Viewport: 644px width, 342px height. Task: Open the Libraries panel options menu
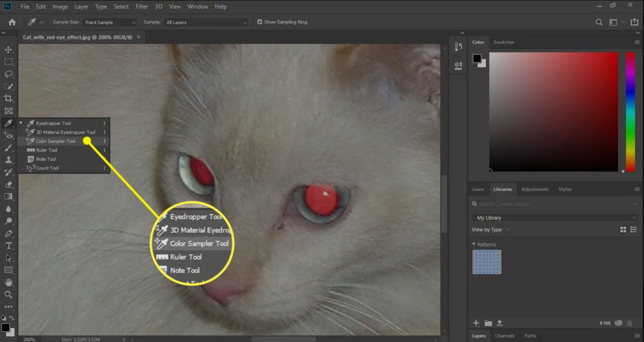637,189
